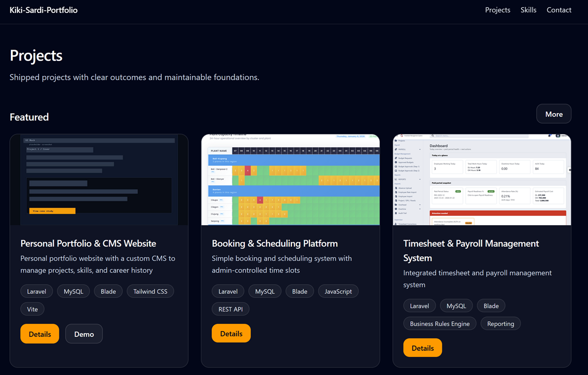Open the Projects navigation link

[497, 10]
